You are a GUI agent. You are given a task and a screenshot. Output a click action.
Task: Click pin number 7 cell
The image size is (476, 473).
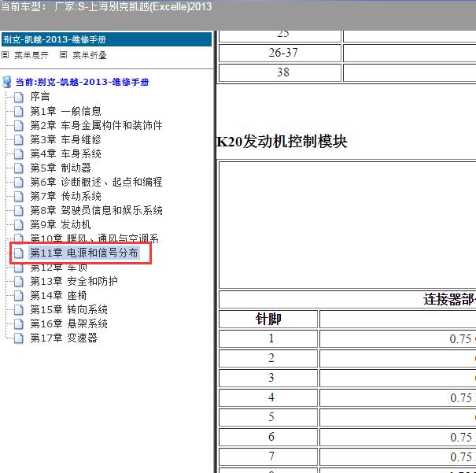pos(268,456)
